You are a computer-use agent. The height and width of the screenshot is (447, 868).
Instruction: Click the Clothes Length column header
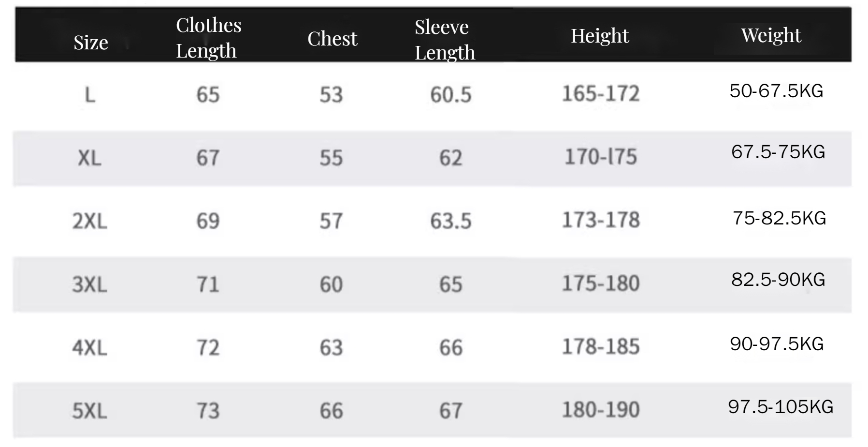pos(208,38)
